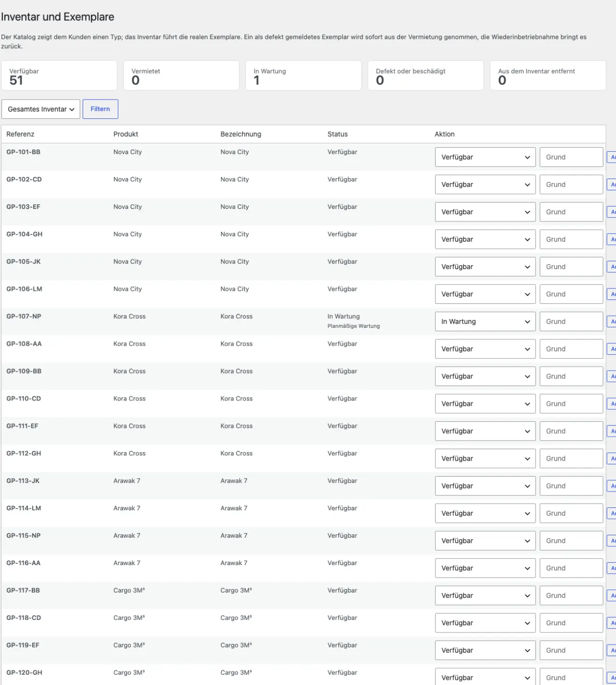Select reference GP-103-EF
The image size is (616, 685).
[24, 207]
